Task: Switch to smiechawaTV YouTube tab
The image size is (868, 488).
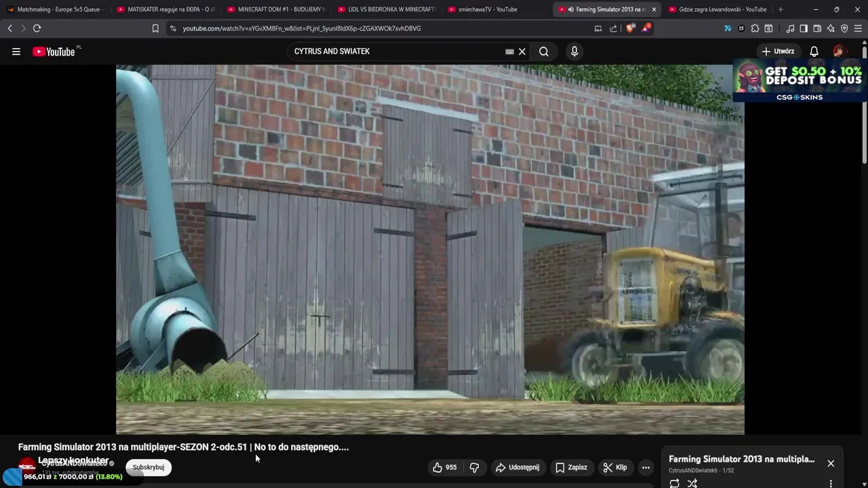Action: click(497, 9)
